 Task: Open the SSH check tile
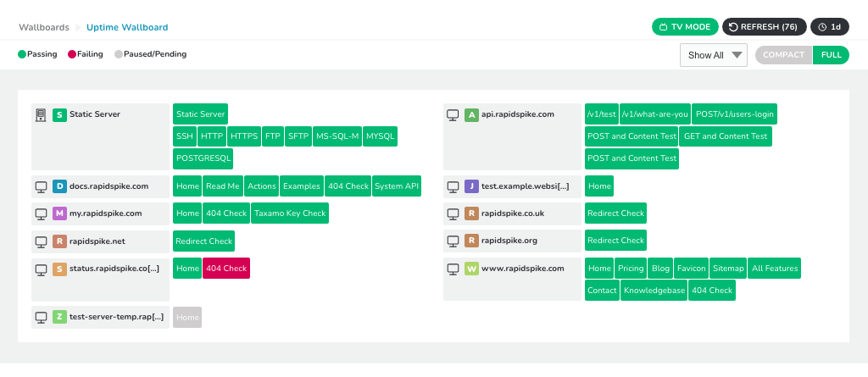click(x=185, y=136)
